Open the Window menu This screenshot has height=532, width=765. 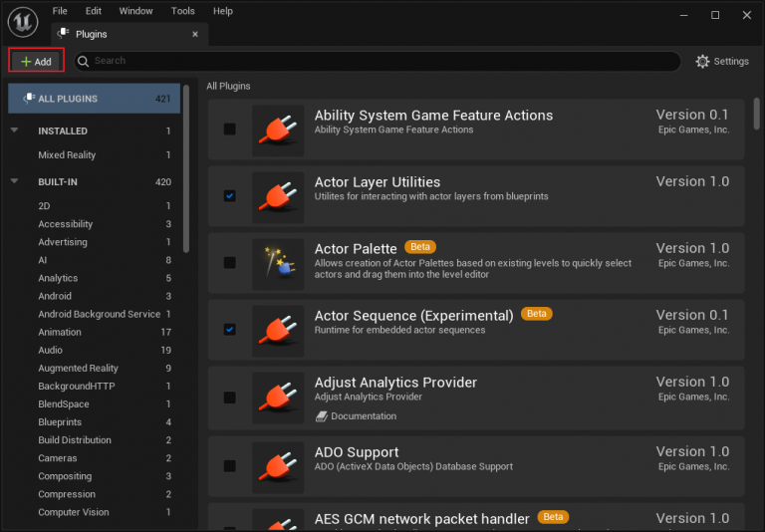tap(135, 11)
